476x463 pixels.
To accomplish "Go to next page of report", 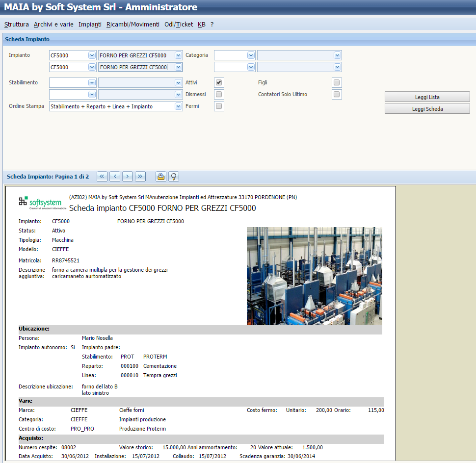I will coord(128,177).
